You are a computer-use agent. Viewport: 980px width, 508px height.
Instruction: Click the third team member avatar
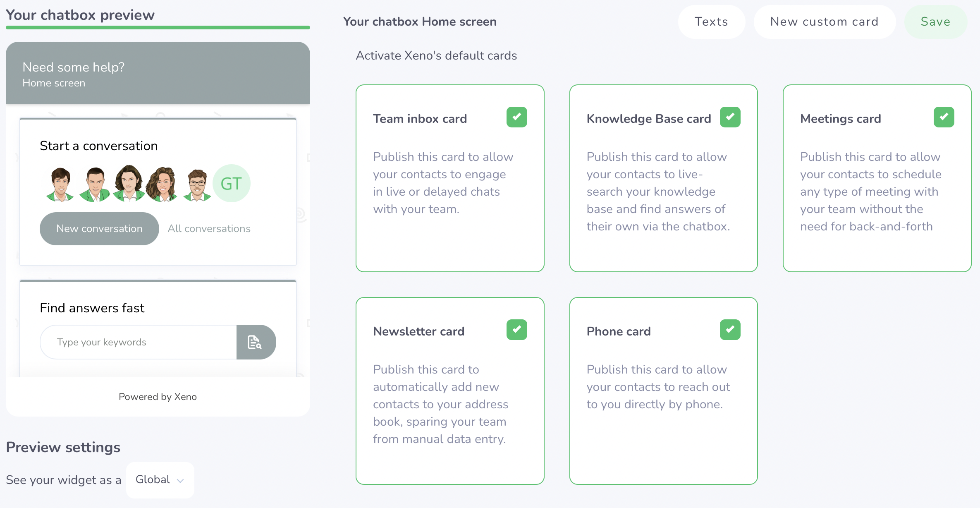129,183
